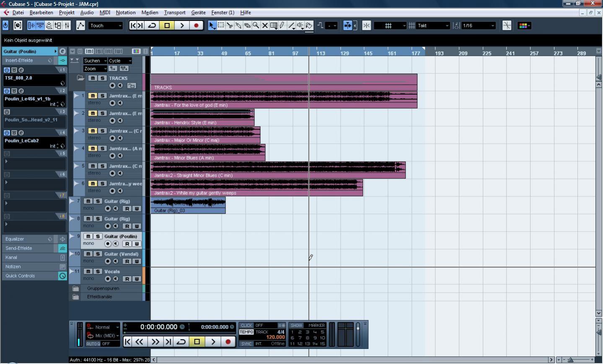
Task: Mute the Vocals track
Action: click(x=88, y=271)
